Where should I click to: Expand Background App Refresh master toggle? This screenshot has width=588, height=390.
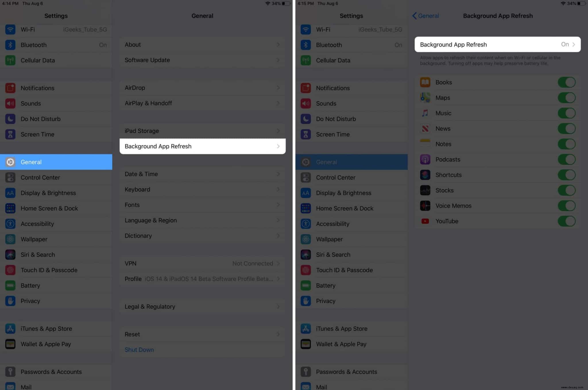pos(498,44)
